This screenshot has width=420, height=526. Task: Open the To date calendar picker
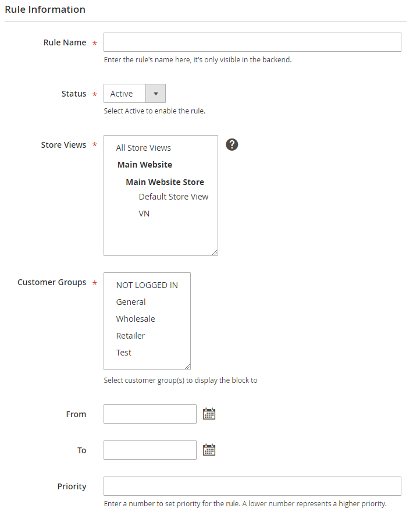(x=209, y=450)
